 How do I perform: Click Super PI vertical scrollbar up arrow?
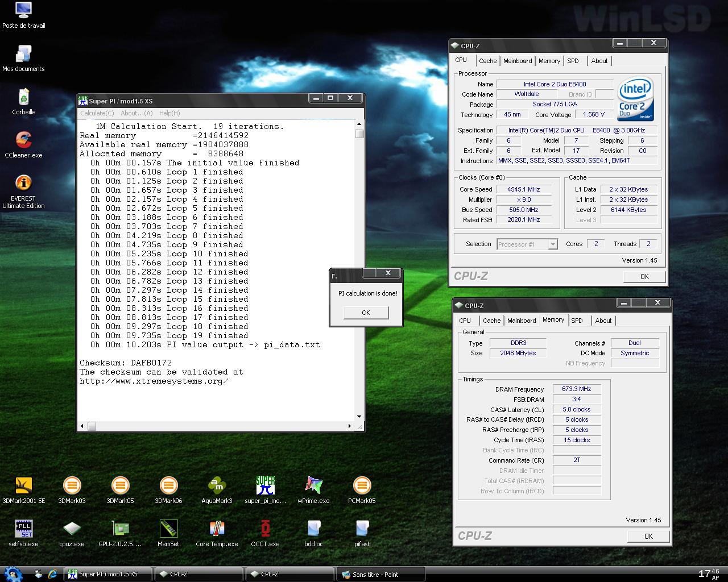click(359, 124)
